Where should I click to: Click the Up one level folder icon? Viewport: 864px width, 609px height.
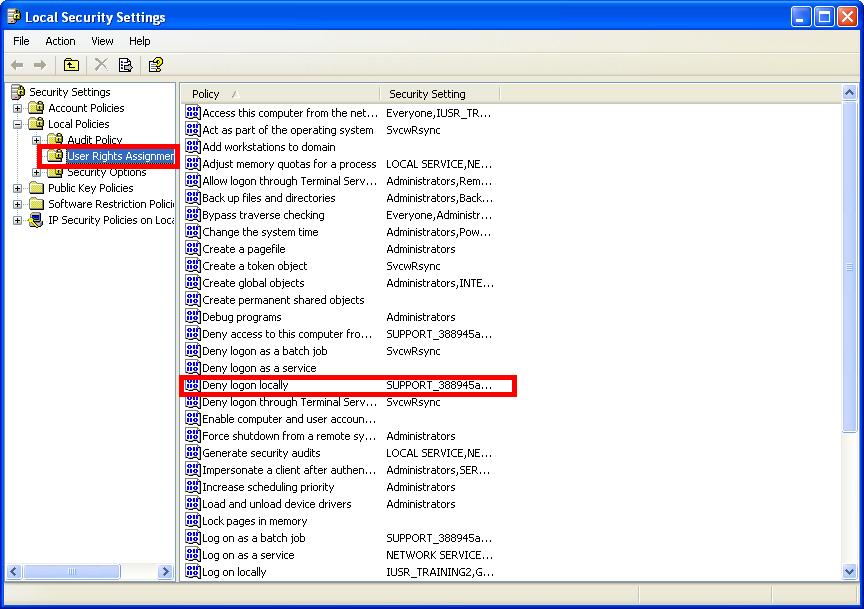coord(71,65)
